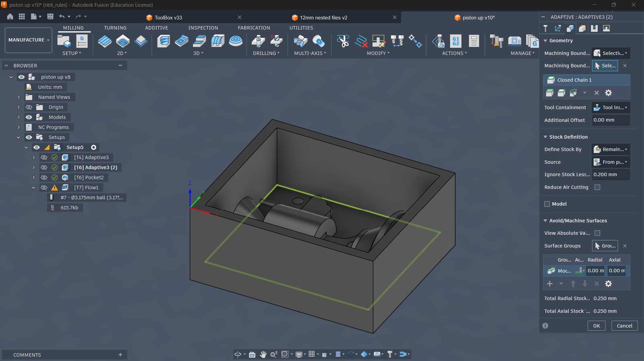
Task: Clear the Machining Boundary selection
Action: pyautogui.click(x=625, y=66)
